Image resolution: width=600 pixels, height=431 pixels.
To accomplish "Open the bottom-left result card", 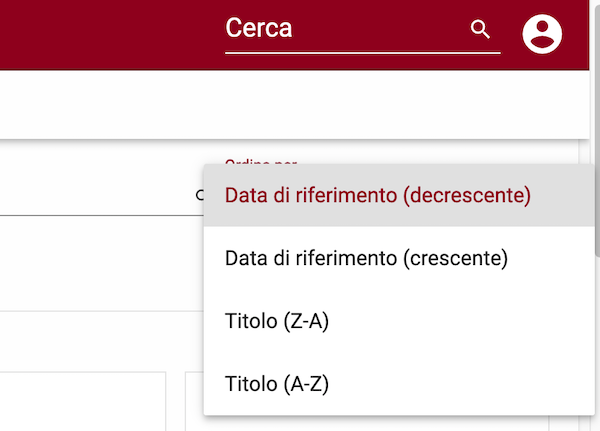I will (83, 401).
